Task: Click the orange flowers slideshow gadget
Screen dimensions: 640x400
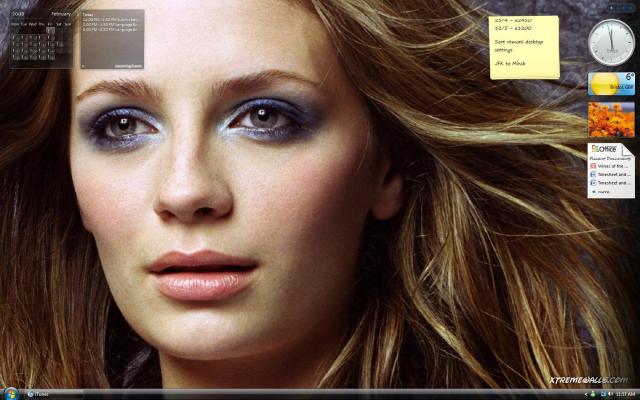Action: click(x=611, y=120)
